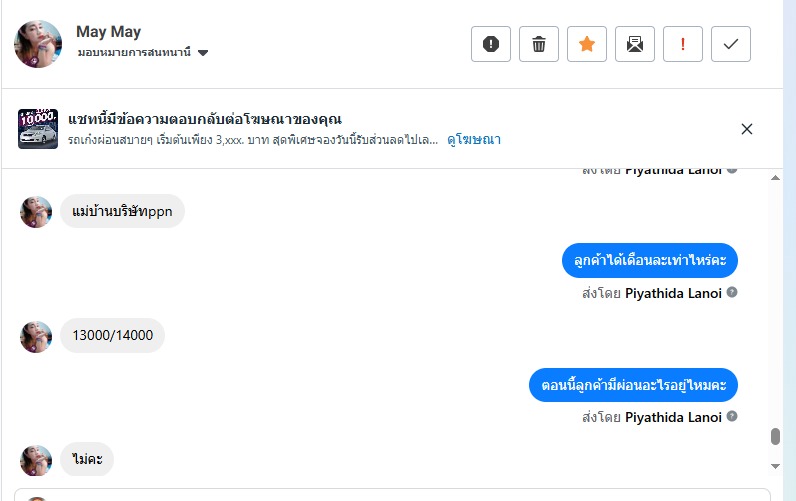Click avatar beside the แม่บ้านบริษัทppn message
Viewport: 796px width, 501px height.
pyautogui.click(x=36, y=211)
